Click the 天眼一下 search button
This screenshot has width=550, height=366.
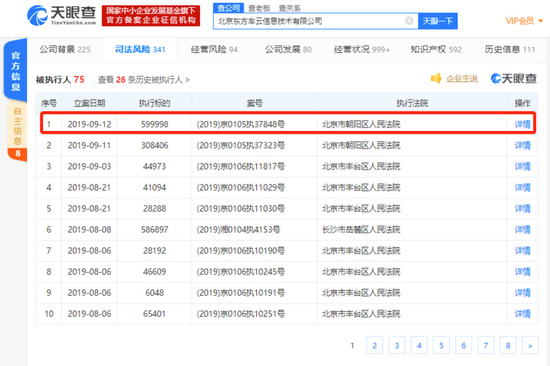[x=437, y=21]
